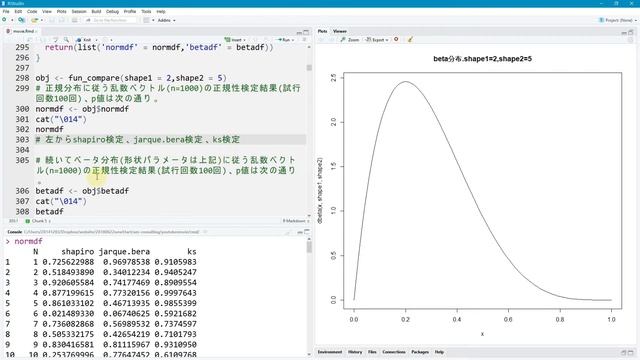Click code line 298 fun_compare call

(131, 78)
